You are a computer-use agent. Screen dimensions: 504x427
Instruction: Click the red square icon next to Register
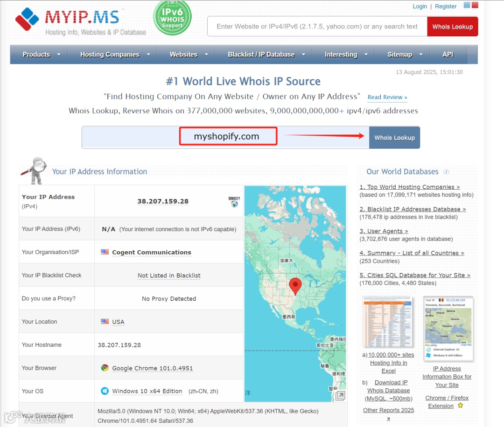coord(475,5)
